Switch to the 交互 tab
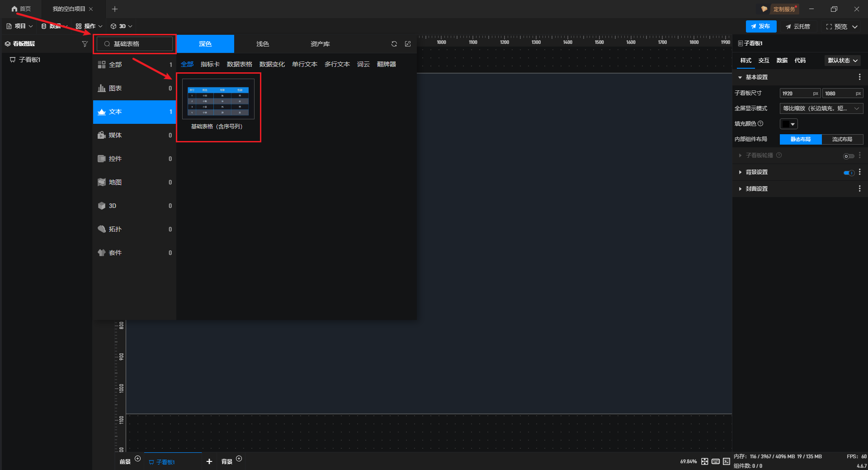The width and height of the screenshot is (868, 470). point(764,61)
